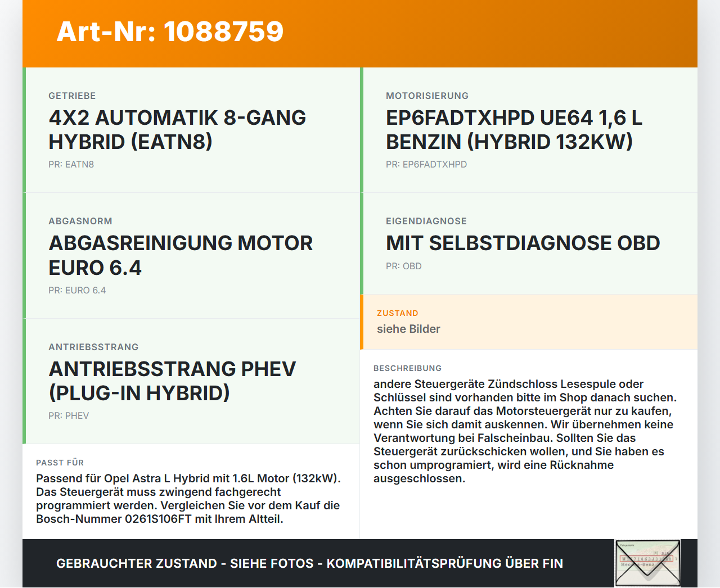The height and width of the screenshot is (588, 720).
Task: Click the PR: OBD code
Action: click(404, 266)
